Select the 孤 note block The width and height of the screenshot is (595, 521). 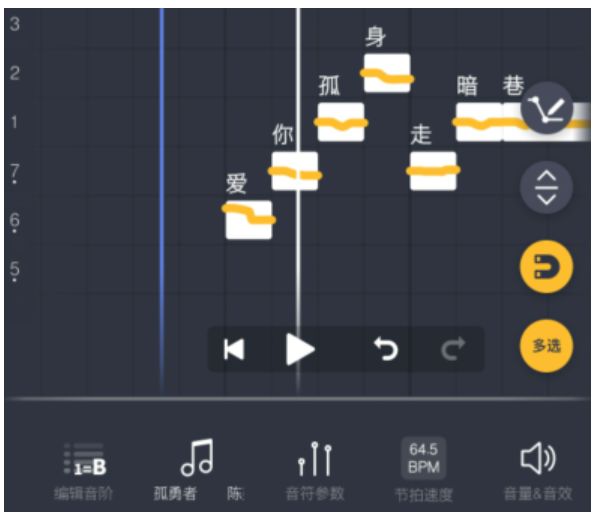(341, 122)
